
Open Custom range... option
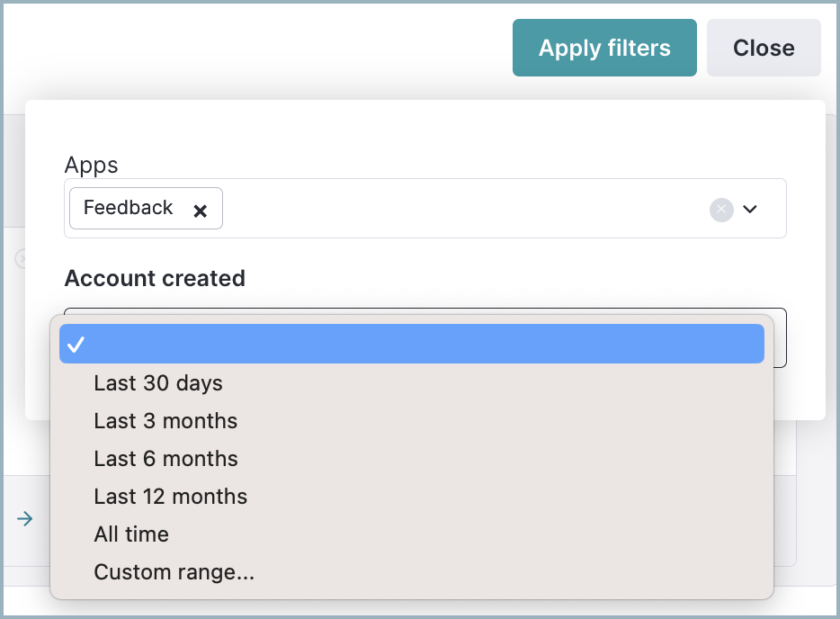[411, 572]
